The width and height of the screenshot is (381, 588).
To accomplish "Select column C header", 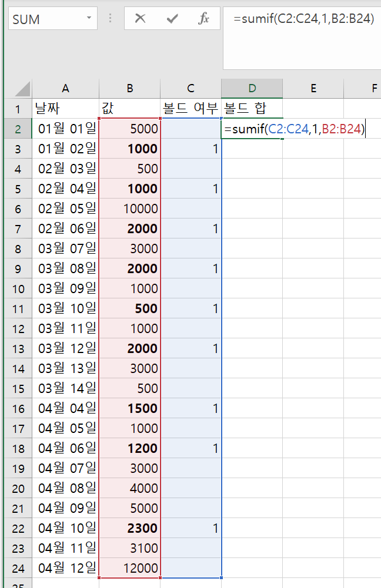I will click(190, 89).
